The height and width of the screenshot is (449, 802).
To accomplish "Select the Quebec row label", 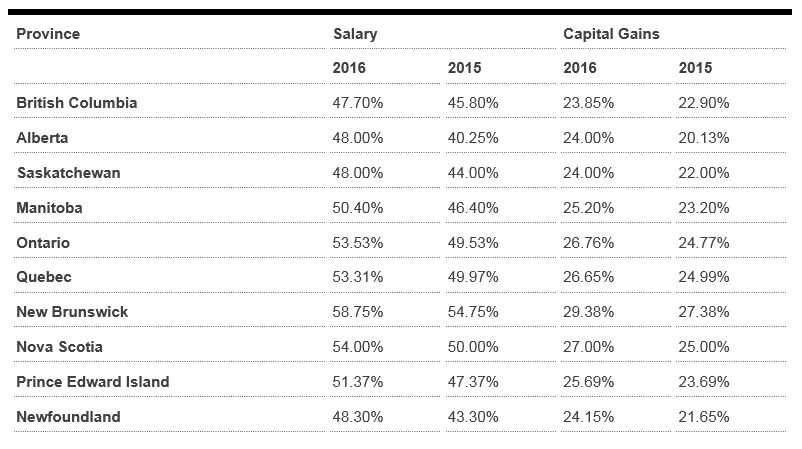I will click(44, 277).
